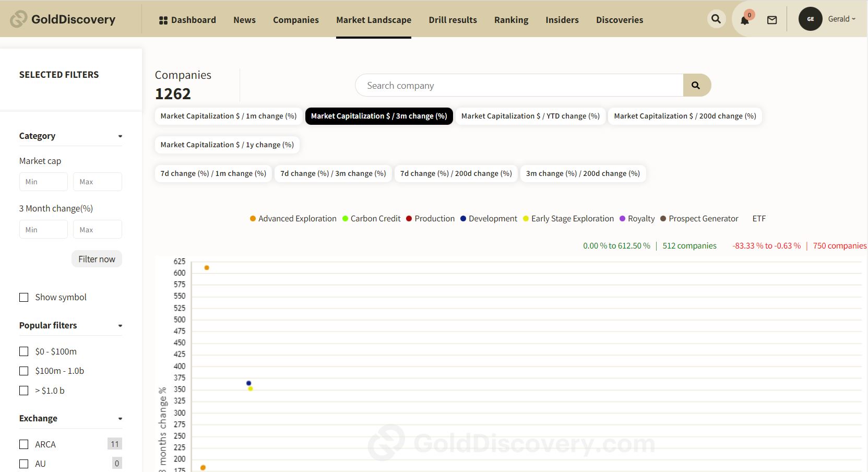Toggle Development legend swatch
Screen dimensions: 868x472
click(463, 219)
